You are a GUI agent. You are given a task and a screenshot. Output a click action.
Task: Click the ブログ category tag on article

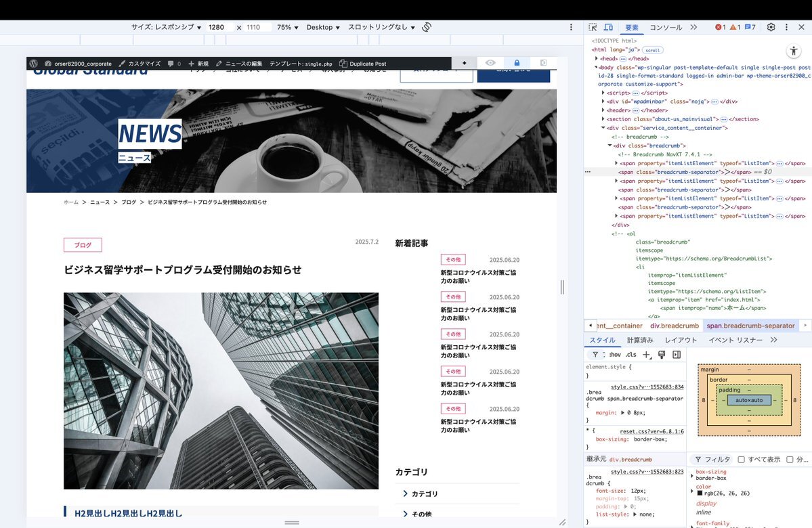coord(83,245)
